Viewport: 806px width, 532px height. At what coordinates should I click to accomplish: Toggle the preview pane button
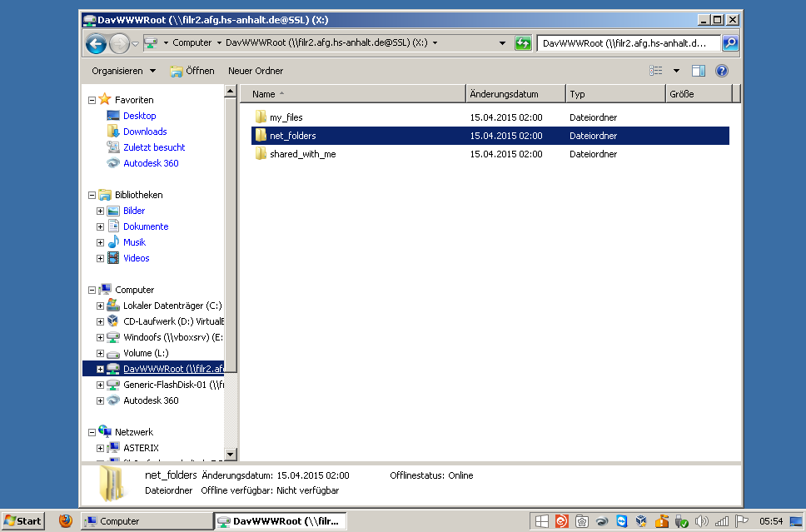click(699, 72)
